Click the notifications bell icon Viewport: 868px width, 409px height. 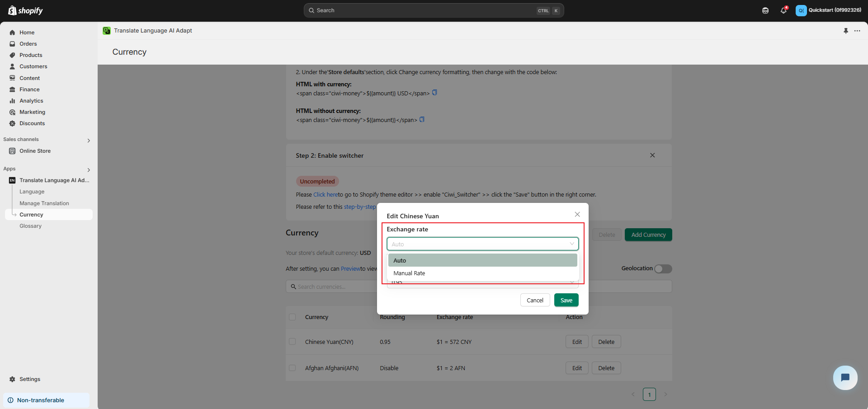pyautogui.click(x=783, y=10)
